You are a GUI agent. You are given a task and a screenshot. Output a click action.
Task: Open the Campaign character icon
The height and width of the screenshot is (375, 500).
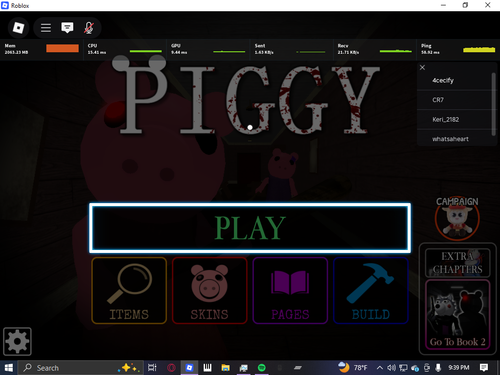(457, 219)
